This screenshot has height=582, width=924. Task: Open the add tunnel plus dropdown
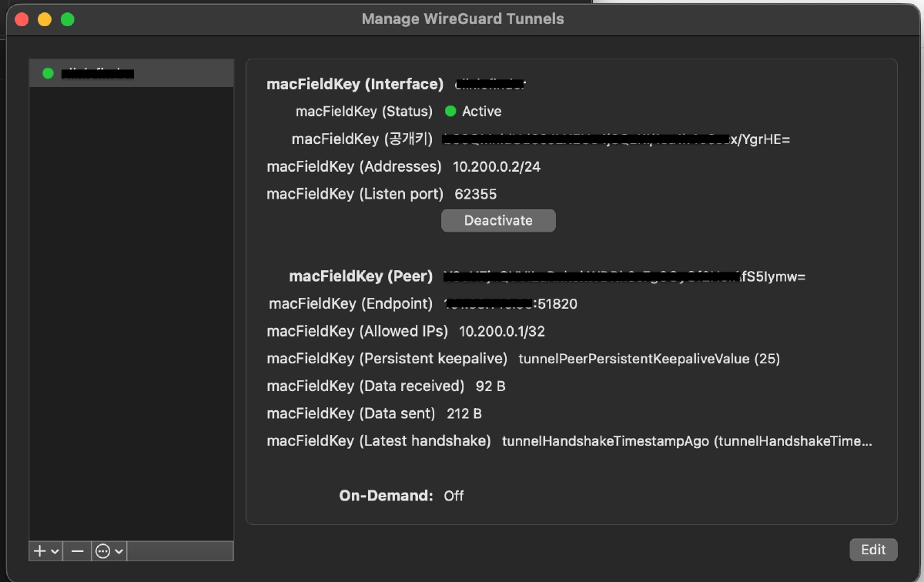click(x=45, y=551)
